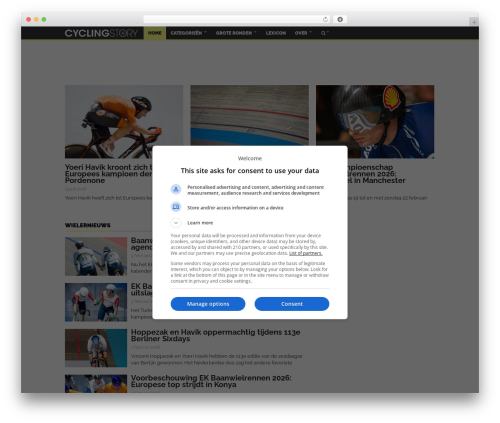Click the browser reload icon

(325, 19)
